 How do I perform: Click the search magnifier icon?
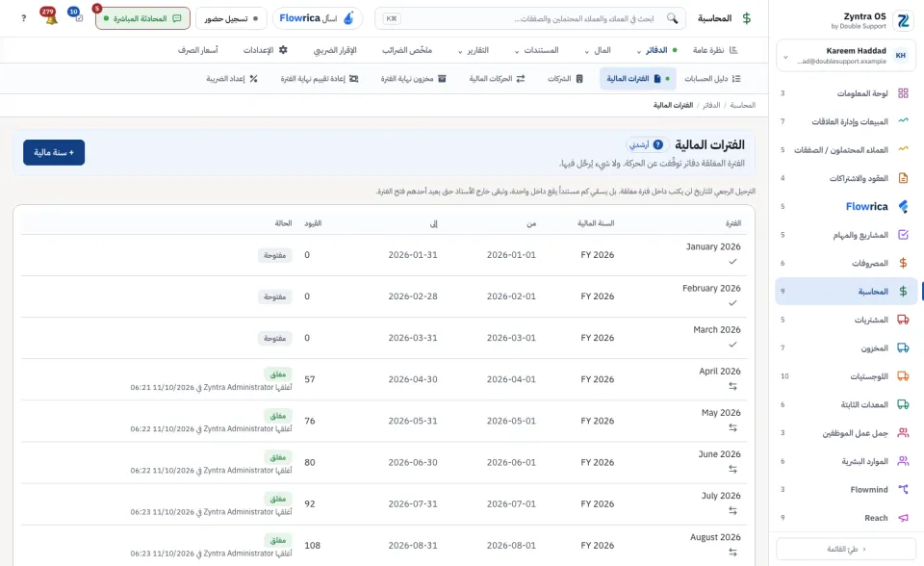pyautogui.click(x=672, y=18)
